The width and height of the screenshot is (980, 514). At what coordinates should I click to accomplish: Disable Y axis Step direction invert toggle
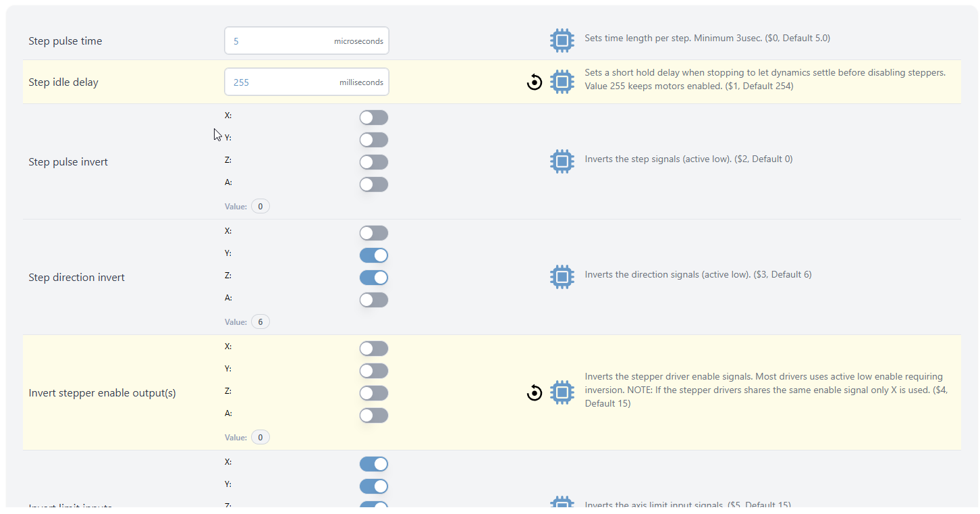(x=374, y=255)
